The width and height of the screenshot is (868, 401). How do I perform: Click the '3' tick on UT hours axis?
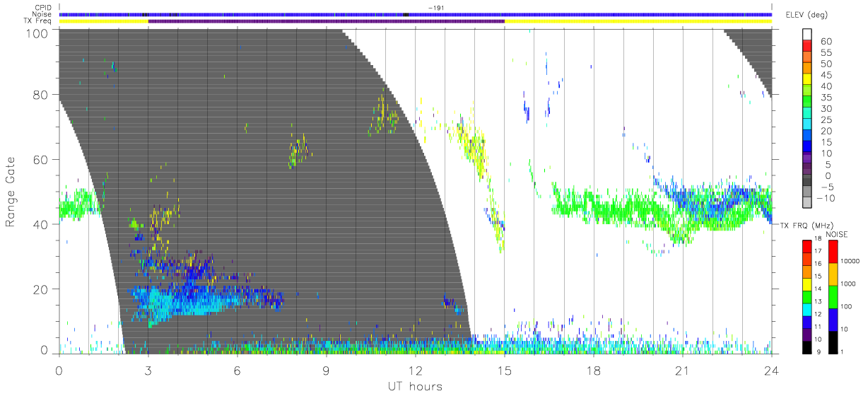(x=148, y=369)
